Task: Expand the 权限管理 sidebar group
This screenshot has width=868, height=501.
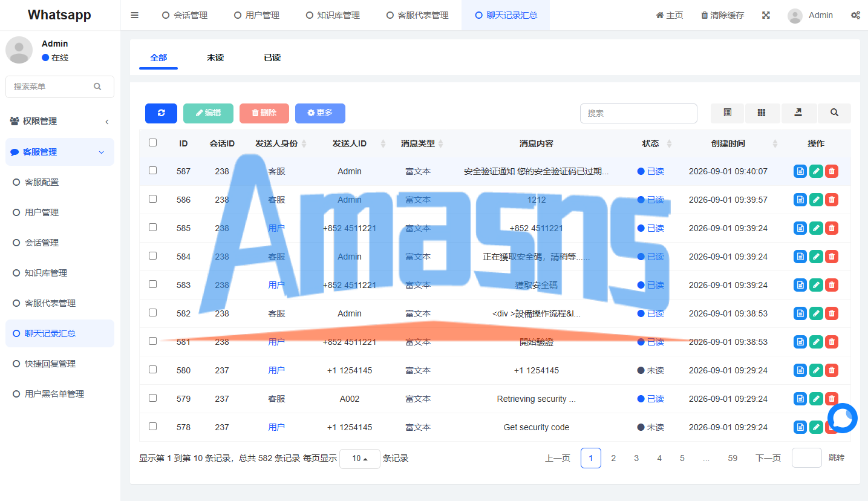Action: [x=60, y=121]
